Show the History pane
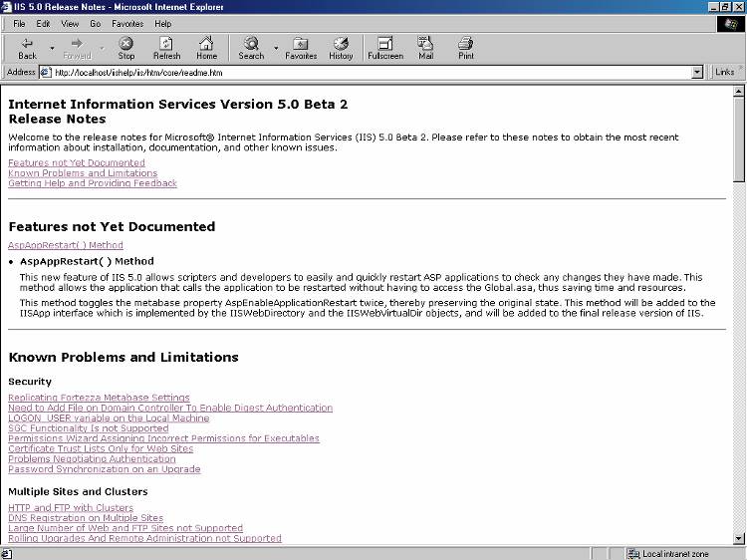 click(x=341, y=48)
